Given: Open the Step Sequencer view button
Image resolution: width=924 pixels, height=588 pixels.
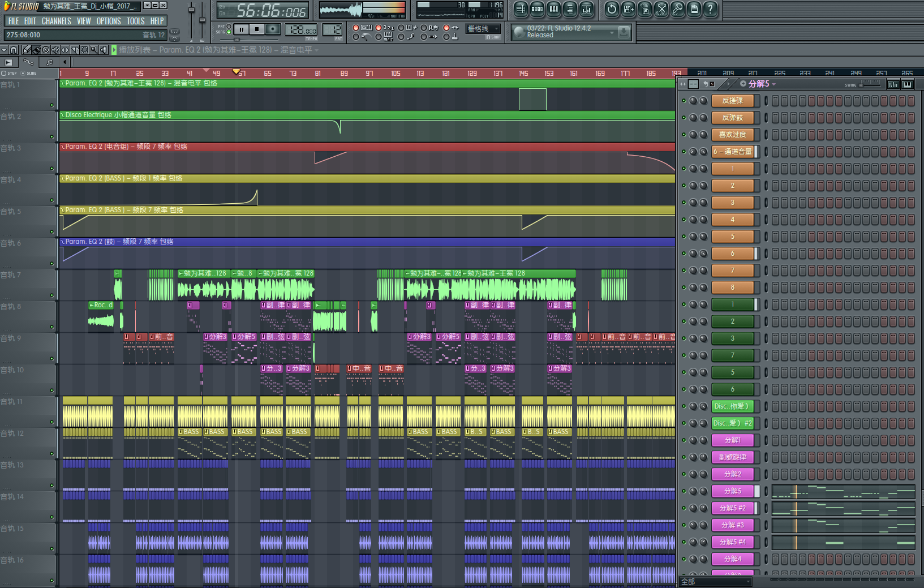Looking at the screenshot, I should coord(537,9).
